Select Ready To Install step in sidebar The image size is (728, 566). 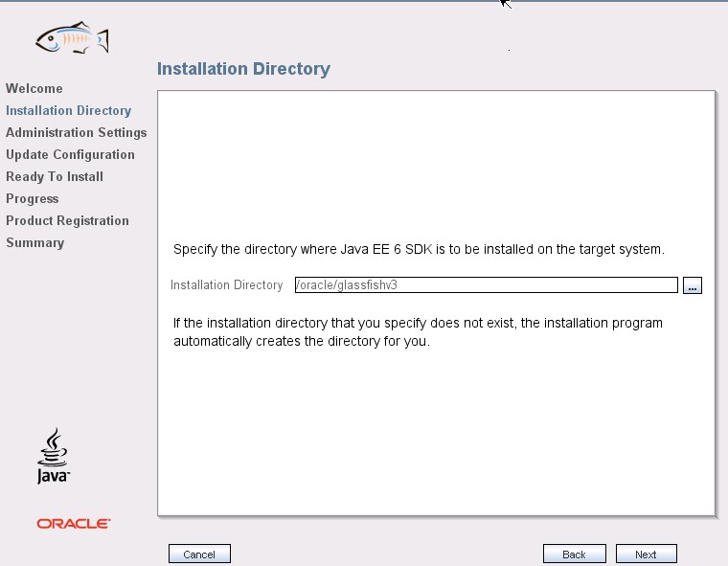click(x=55, y=177)
